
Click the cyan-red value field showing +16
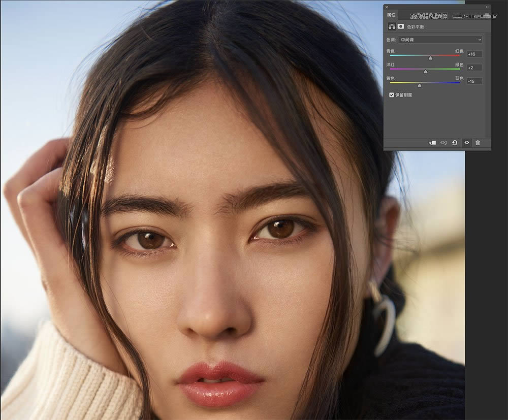pyautogui.click(x=474, y=54)
